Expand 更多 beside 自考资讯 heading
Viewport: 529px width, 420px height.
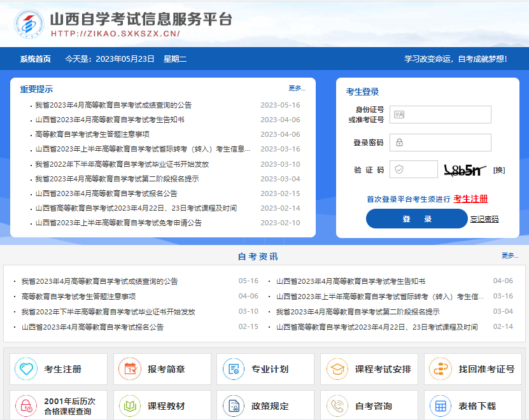[x=510, y=256]
